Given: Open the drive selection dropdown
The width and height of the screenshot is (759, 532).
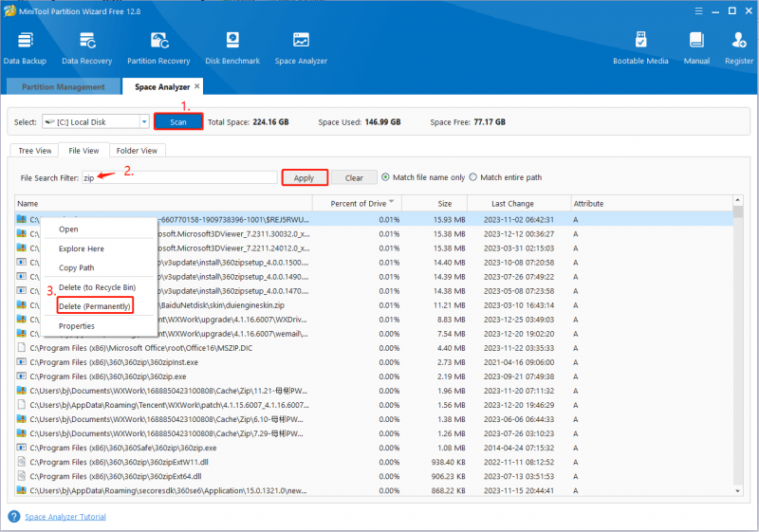Looking at the screenshot, I should click(x=144, y=122).
